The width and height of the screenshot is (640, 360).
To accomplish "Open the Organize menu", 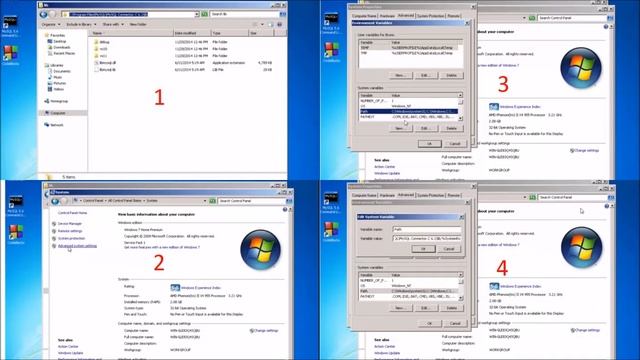I will (x=50, y=24).
